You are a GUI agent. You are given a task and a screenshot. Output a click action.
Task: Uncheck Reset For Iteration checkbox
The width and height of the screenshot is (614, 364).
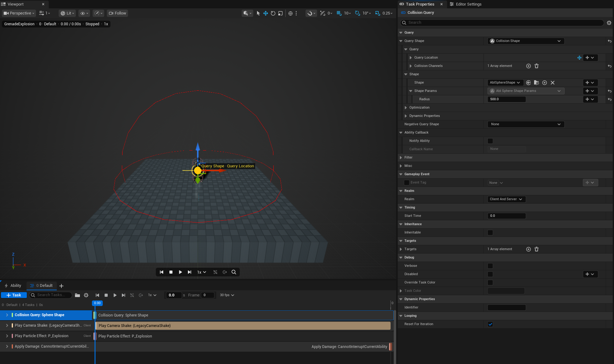click(490, 324)
